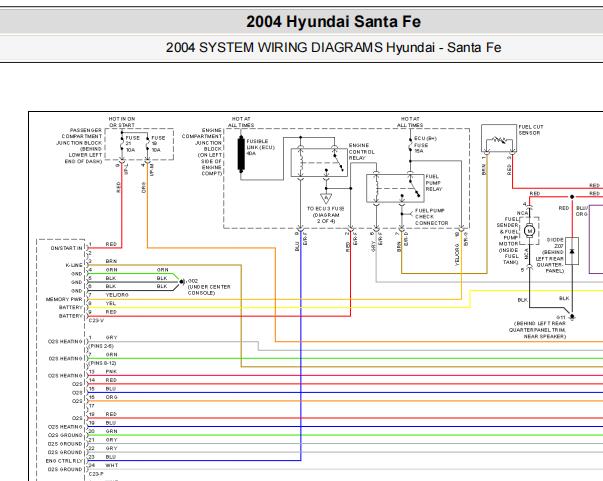The height and width of the screenshot is (481, 603).
Task: Click the Z07 diode symbol
Action: (x=572, y=251)
